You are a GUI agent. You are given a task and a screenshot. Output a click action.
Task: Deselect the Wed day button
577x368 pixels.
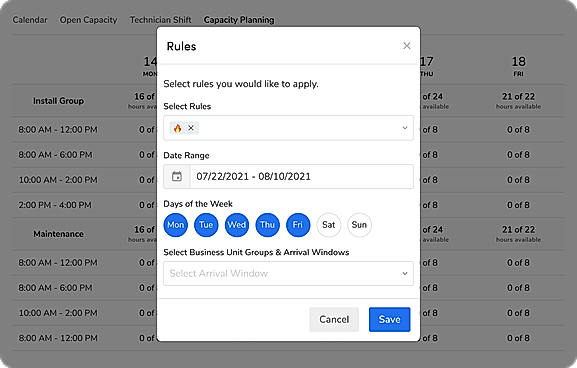click(x=237, y=225)
